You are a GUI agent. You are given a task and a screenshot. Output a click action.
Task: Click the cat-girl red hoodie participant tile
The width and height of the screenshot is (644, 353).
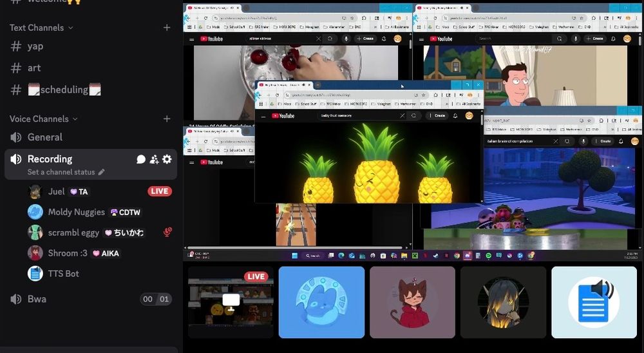(x=412, y=303)
